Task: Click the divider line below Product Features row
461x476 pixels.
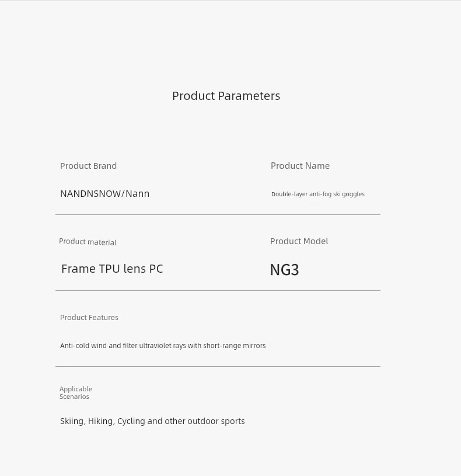Action: 218,366
